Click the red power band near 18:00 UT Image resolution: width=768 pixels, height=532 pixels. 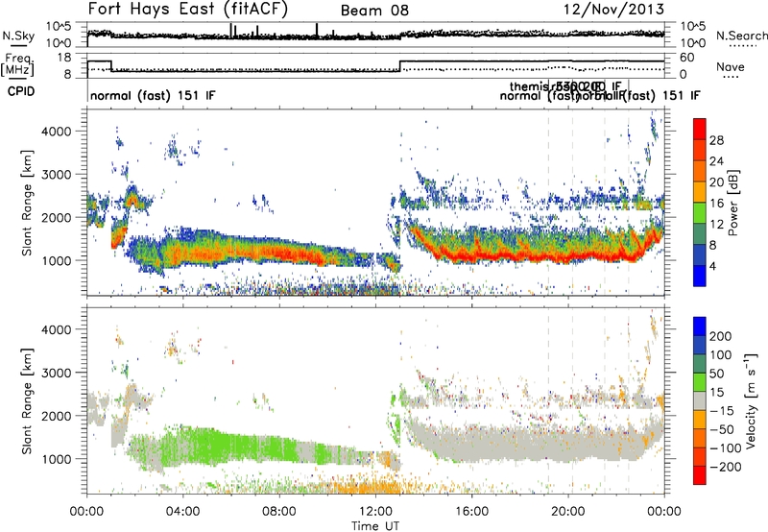pos(520,257)
